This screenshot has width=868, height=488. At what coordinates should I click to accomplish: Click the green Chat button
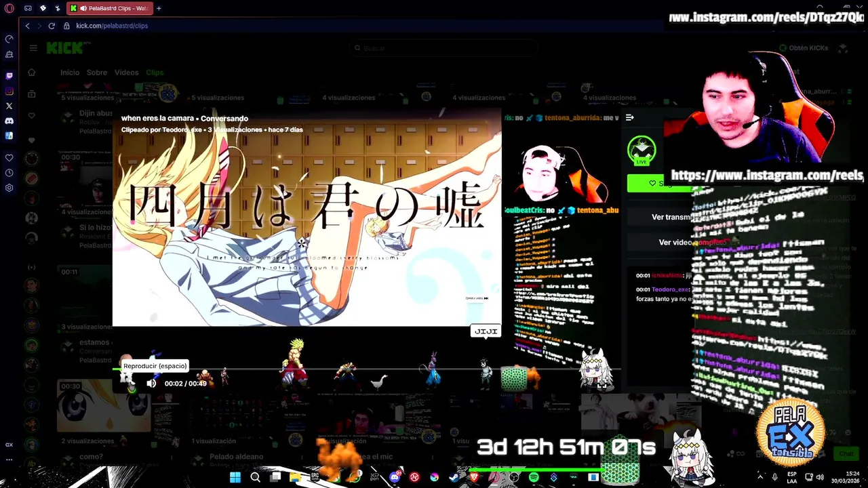coord(846,453)
